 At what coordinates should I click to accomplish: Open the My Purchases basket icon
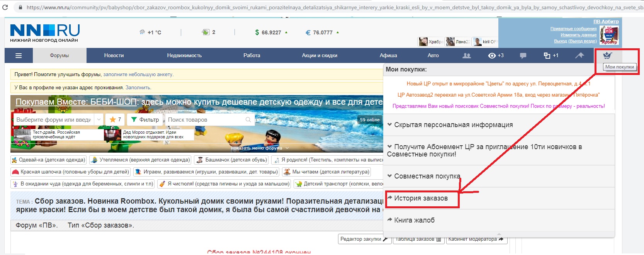[x=608, y=56]
